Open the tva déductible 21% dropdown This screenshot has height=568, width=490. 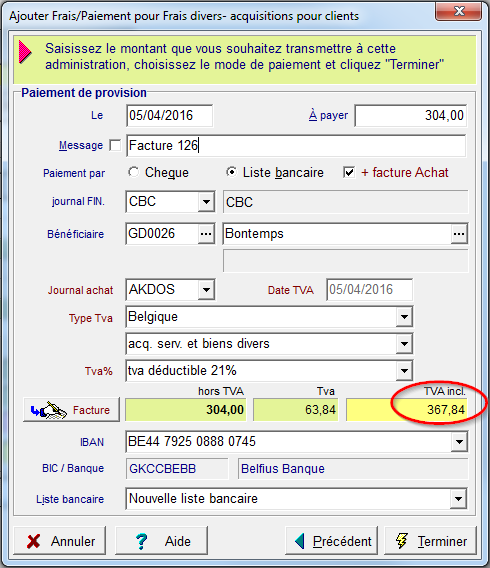coord(404,371)
